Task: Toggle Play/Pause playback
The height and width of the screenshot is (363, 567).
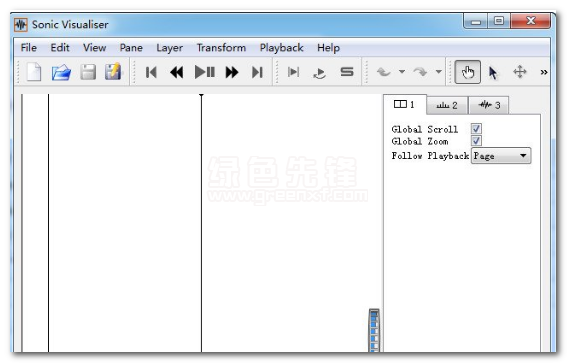Action: tap(205, 72)
